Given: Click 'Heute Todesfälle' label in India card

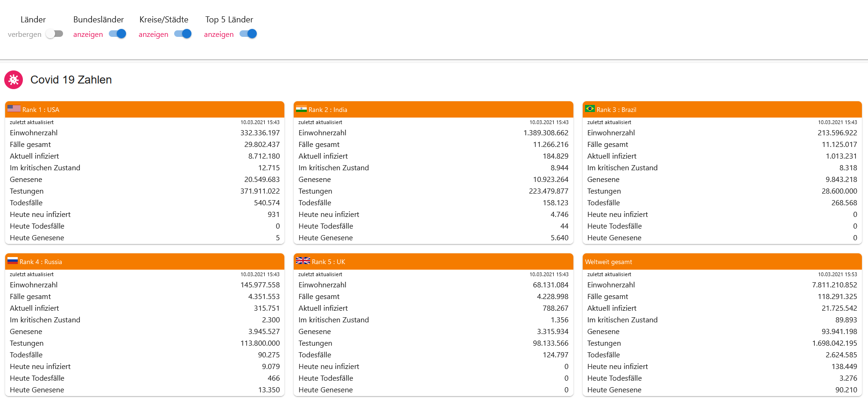Looking at the screenshot, I should point(326,226).
